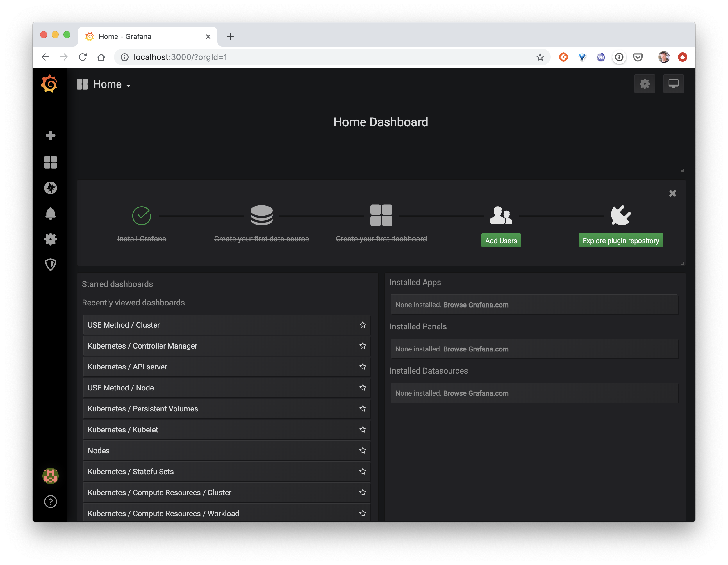Open Kubernetes / Compute Resources / Cluster
Screen dimensions: 728x565
click(x=226, y=493)
